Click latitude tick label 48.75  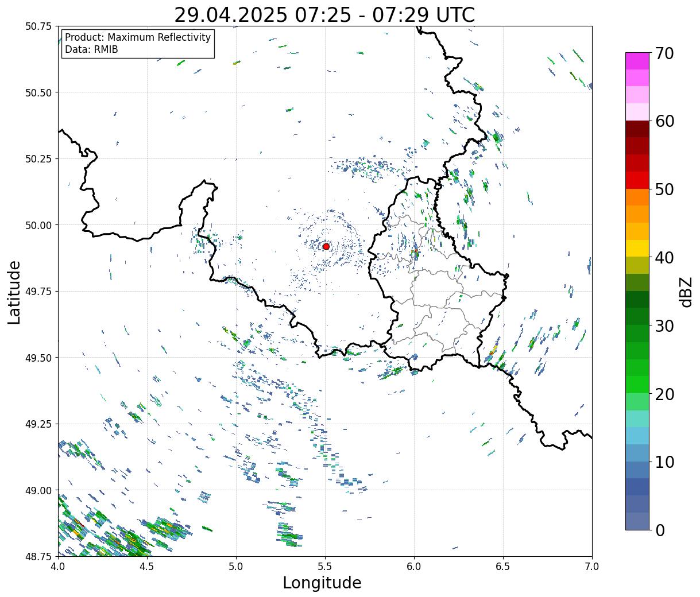pyautogui.click(x=38, y=556)
